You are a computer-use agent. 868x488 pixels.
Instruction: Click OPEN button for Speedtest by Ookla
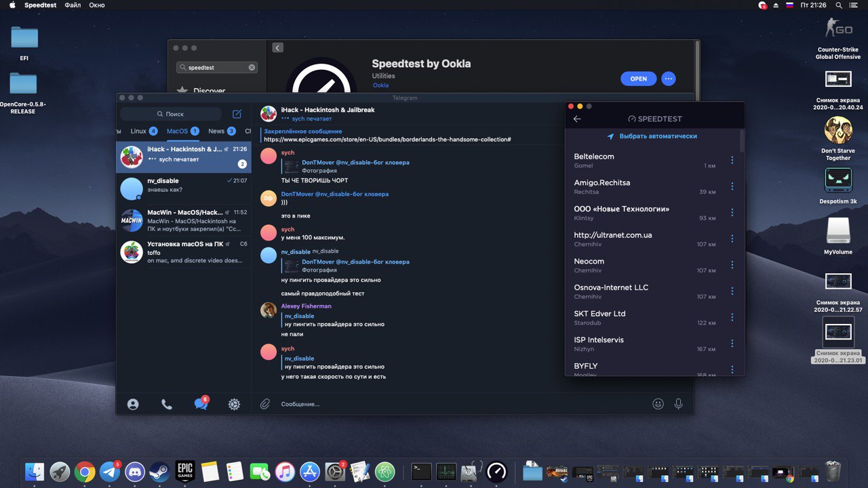tap(638, 79)
